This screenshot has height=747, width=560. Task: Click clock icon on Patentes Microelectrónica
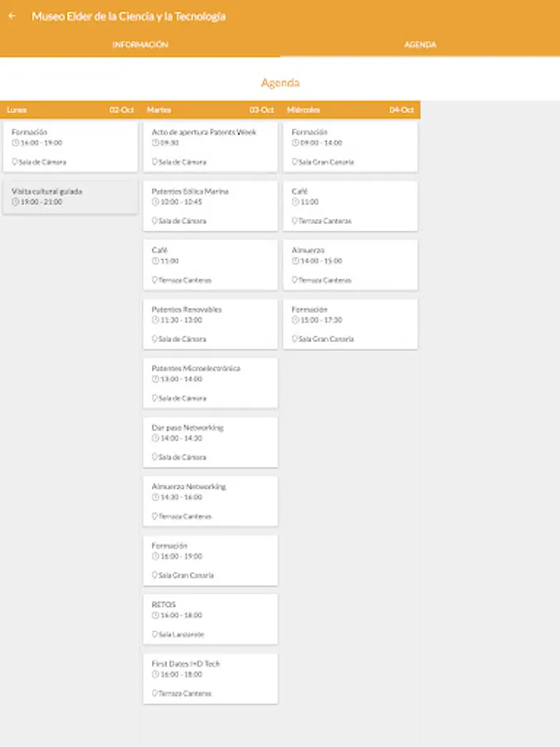[155, 379]
